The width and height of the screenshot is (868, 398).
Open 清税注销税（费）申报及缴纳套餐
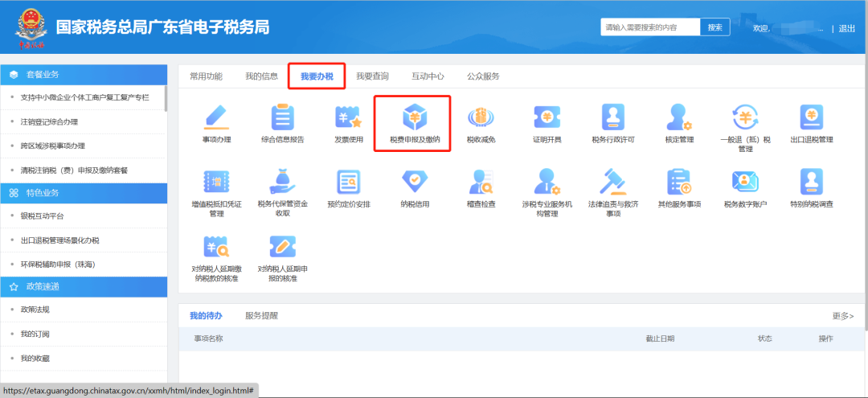pyautogui.click(x=74, y=170)
